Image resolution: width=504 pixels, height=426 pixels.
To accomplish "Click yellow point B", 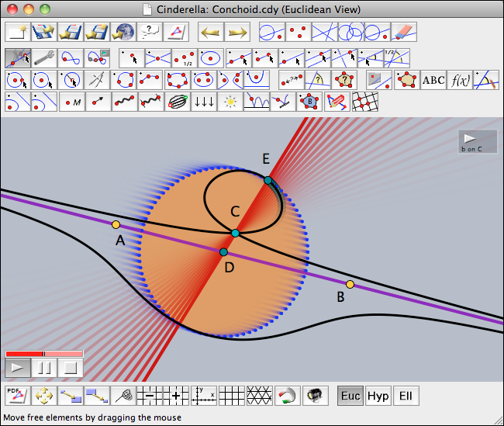I will [x=350, y=285].
